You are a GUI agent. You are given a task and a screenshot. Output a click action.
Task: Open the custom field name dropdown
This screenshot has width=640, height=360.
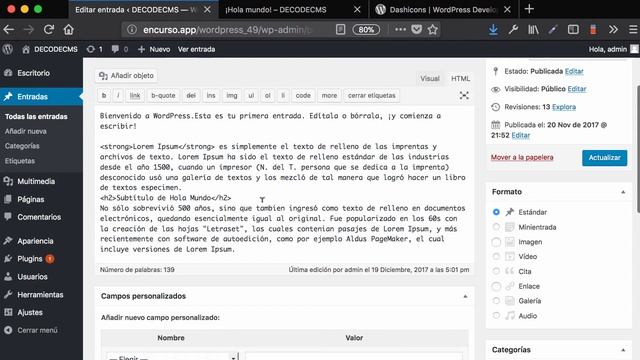172,356
